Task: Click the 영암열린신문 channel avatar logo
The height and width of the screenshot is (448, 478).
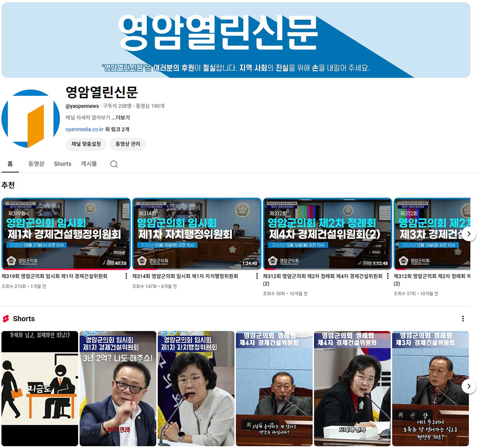Action: tap(31, 119)
